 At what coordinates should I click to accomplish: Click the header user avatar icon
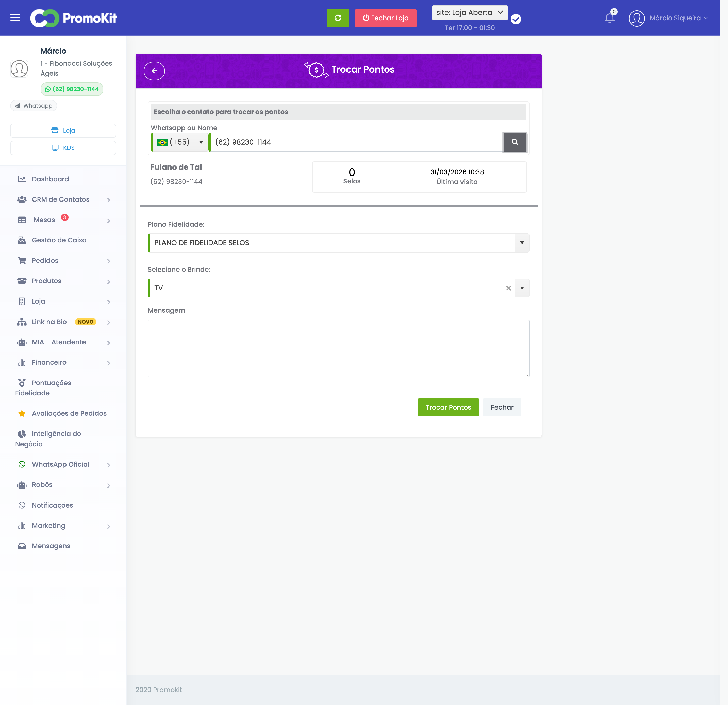(x=637, y=18)
